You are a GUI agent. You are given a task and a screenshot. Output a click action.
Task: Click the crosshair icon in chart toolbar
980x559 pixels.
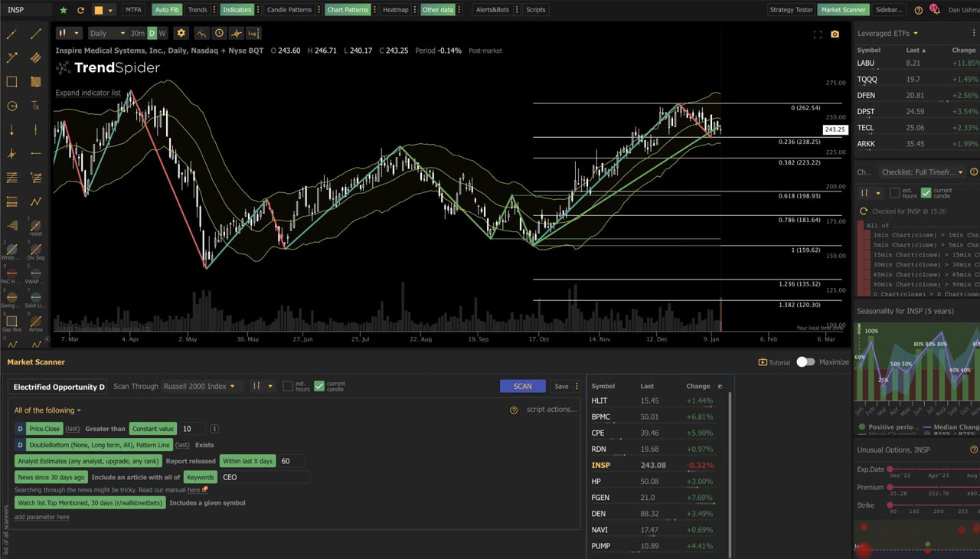click(x=237, y=33)
